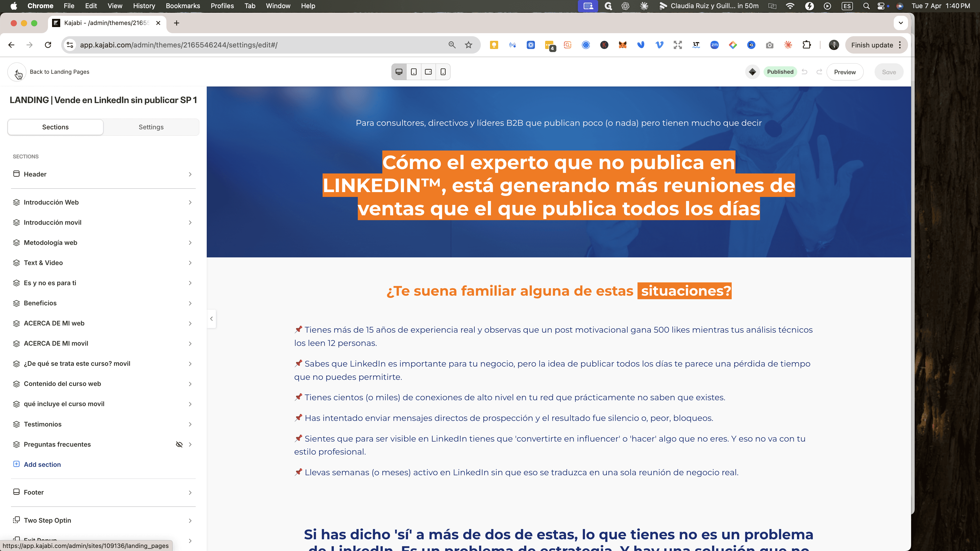The height and width of the screenshot is (551, 980).
Task: Click the Published status badge
Action: click(x=780, y=72)
